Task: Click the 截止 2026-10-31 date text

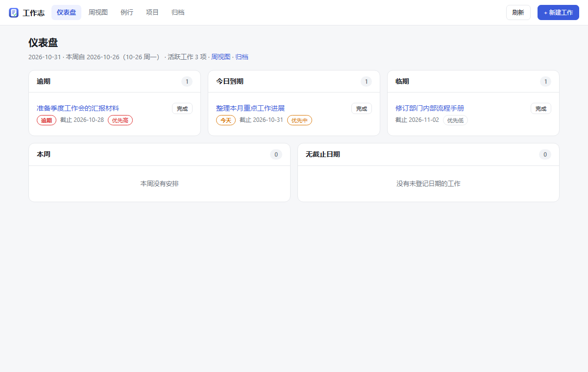Action: point(261,120)
